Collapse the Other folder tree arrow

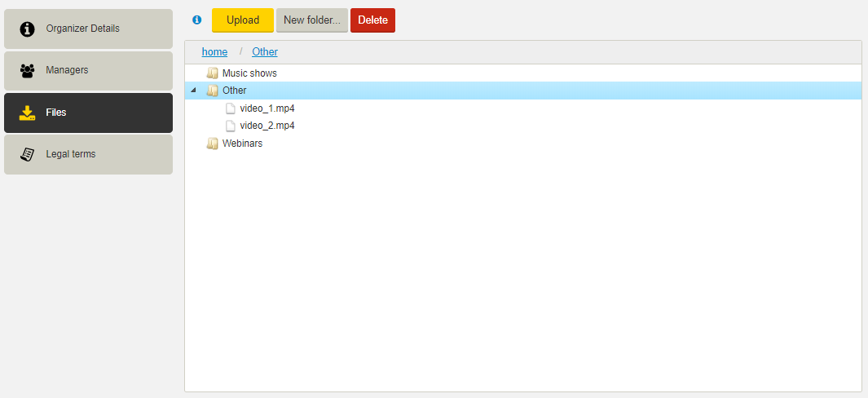(x=192, y=91)
